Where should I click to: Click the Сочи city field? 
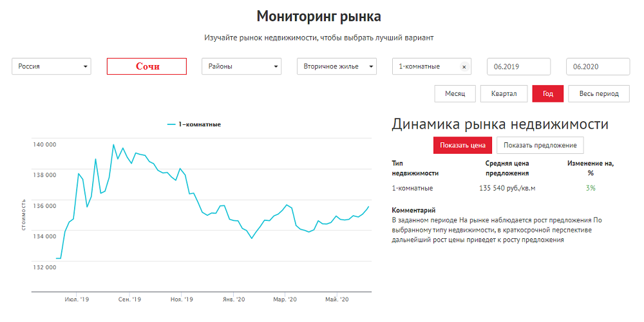coord(147,66)
